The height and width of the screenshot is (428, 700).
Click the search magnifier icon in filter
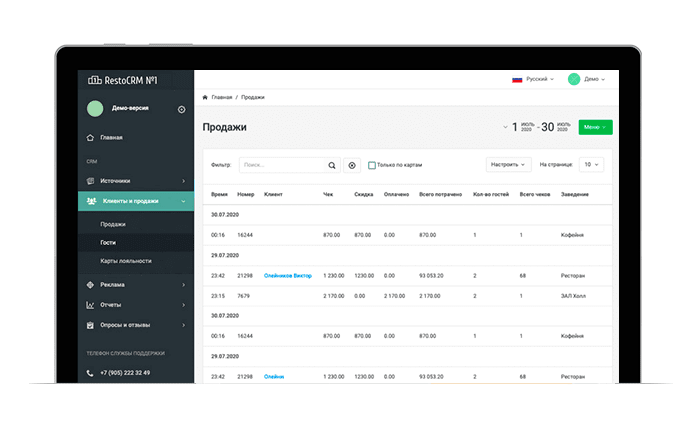click(x=332, y=165)
